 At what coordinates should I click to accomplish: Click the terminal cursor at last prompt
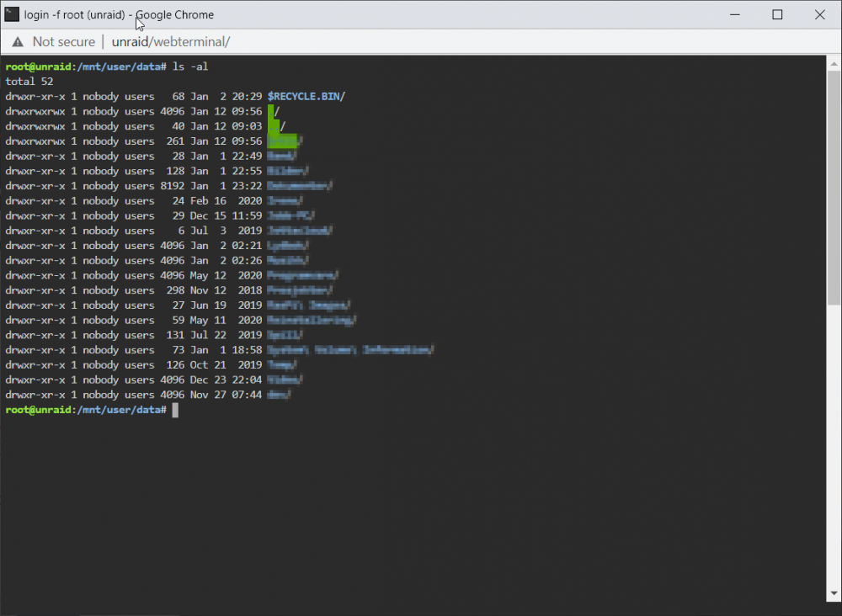pos(175,410)
